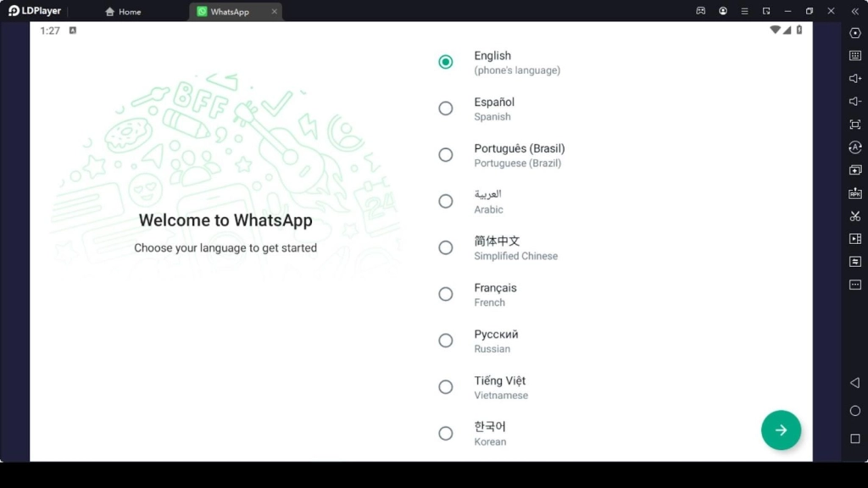Click the clock showing 1:27
This screenshot has width=868, height=488.
click(x=50, y=31)
